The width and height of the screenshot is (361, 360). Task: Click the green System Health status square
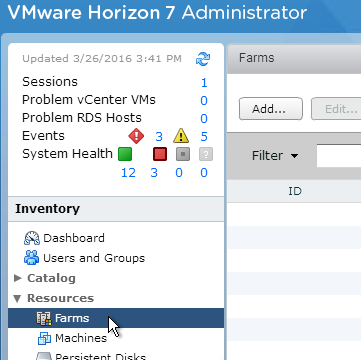[125, 154]
